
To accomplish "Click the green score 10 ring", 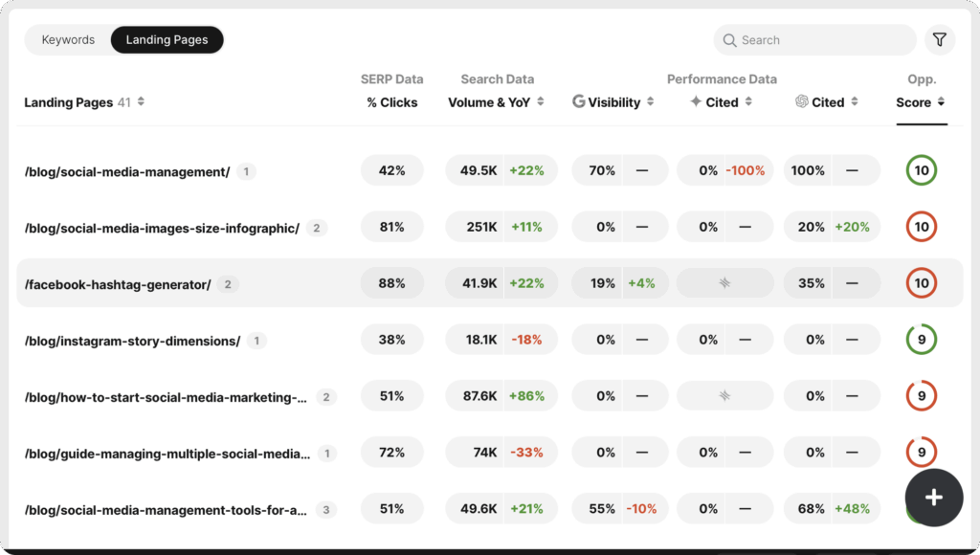I will (x=921, y=170).
